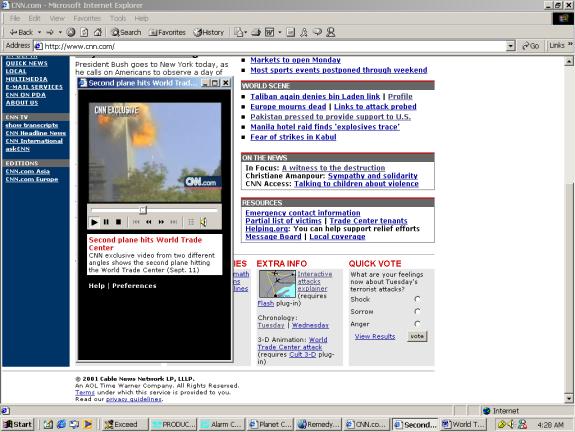The width and height of the screenshot is (575, 432).
Task: Open the File menu
Action: (x=15, y=18)
